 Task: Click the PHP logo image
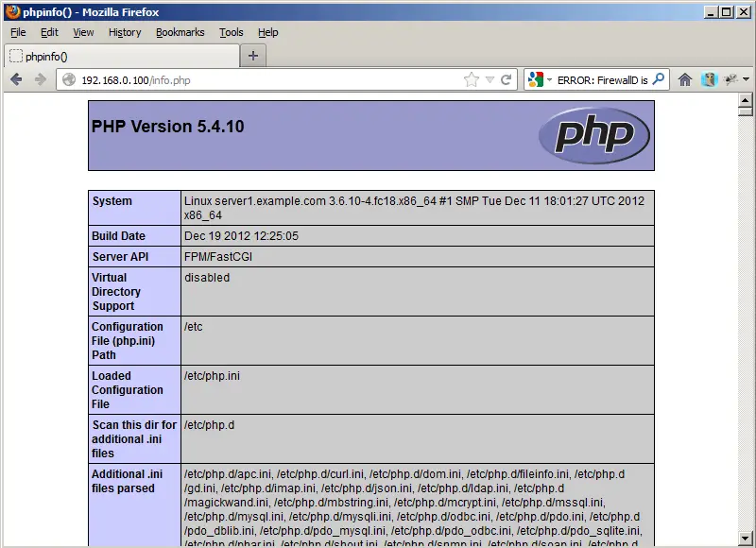pos(593,136)
